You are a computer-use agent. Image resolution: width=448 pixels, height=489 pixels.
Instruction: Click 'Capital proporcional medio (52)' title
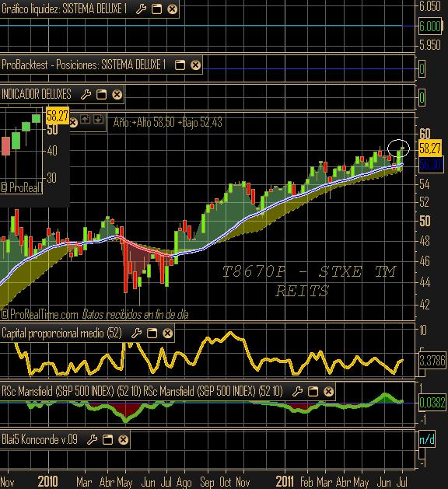tap(61, 333)
